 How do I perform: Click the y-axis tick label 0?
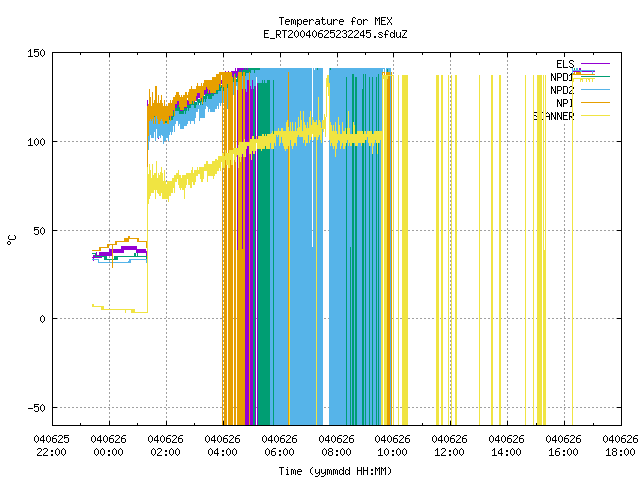coord(42,319)
